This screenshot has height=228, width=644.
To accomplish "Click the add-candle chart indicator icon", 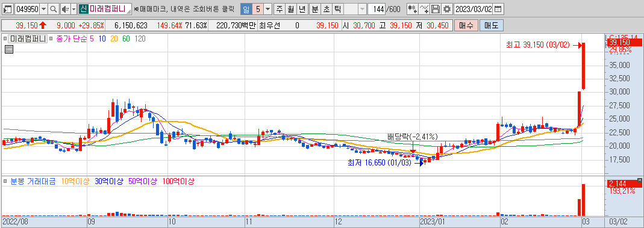I will click(412, 9).
